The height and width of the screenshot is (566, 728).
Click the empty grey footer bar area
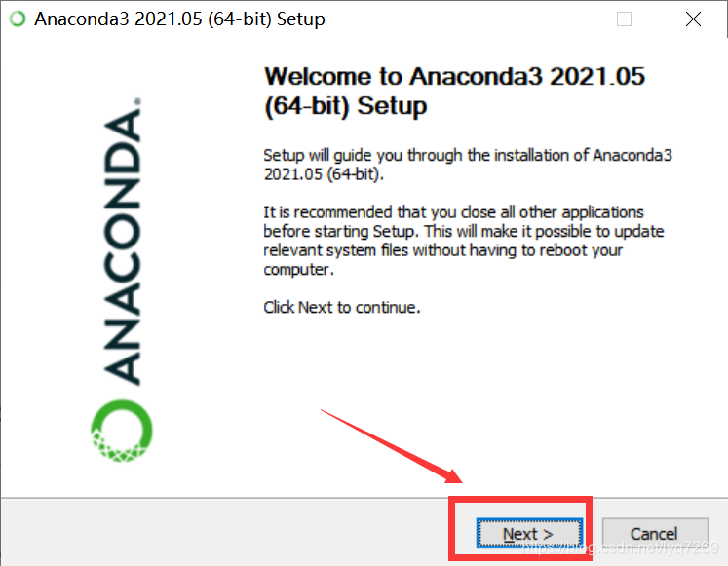click(x=223, y=532)
